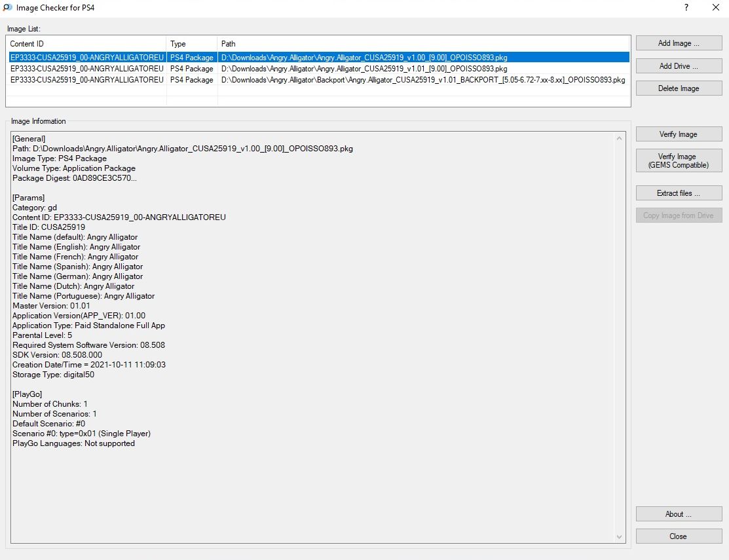729x560 pixels.
Task: Click the Volume Type: Application Package line
Action: click(x=74, y=168)
